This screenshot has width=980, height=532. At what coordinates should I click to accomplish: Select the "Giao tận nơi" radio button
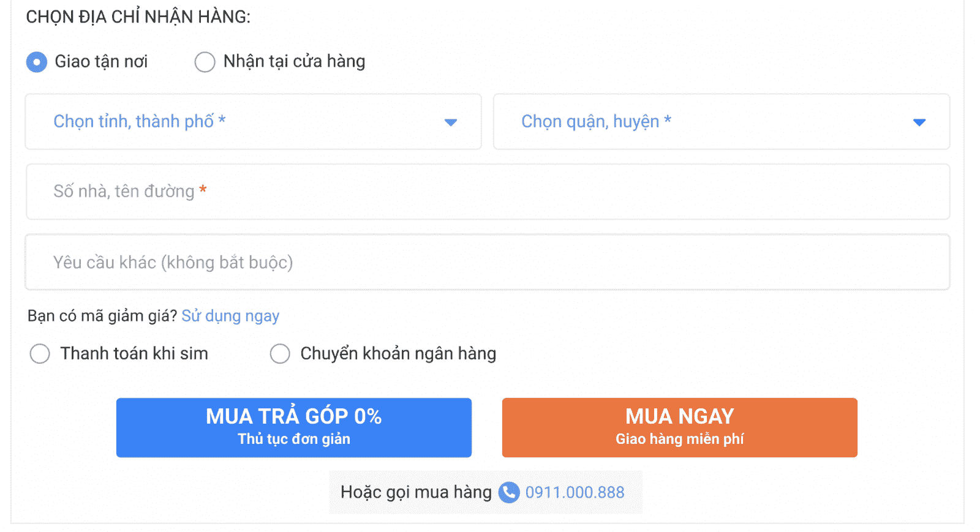pyautogui.click(x=37, y=62)
